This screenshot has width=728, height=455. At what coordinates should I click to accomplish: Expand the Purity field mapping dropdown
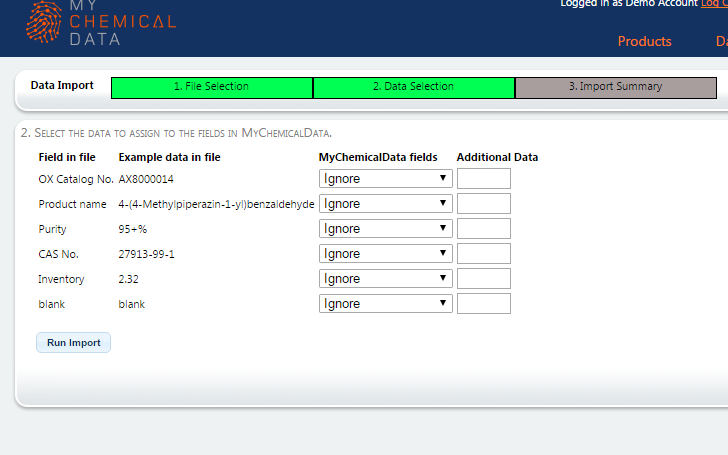point(385,229)
